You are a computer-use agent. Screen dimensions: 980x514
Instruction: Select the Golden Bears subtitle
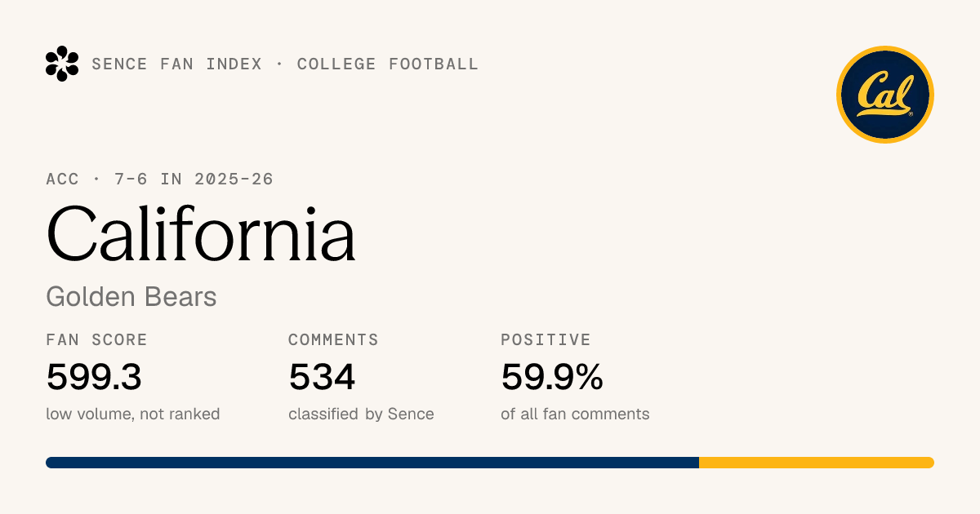click(131, 296)
